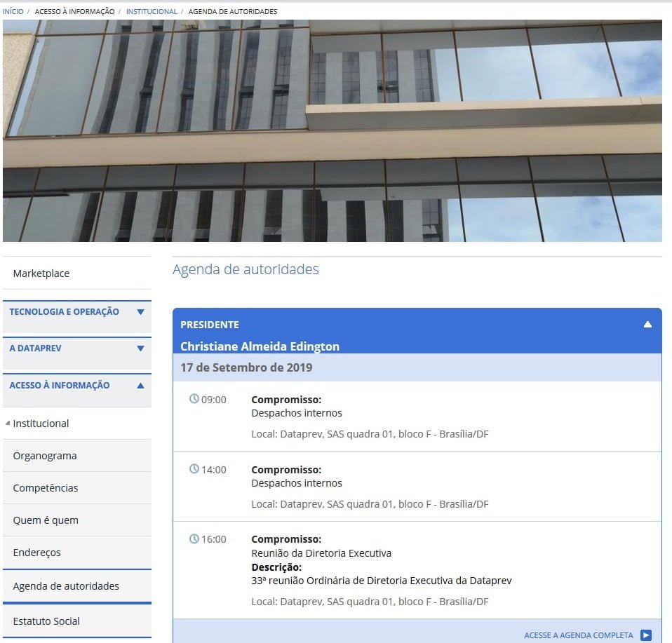672x643 pixels.
Task: Click Reunião da Diretoria Executiva text
Action: 321,553
